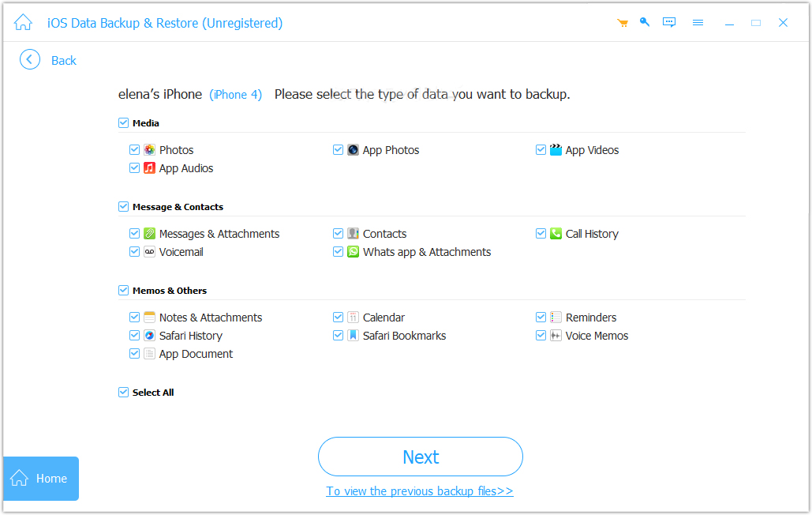
Task: Disable the Contacts backup checkbox
Action: pyautogui.click(x=339, y=234)
